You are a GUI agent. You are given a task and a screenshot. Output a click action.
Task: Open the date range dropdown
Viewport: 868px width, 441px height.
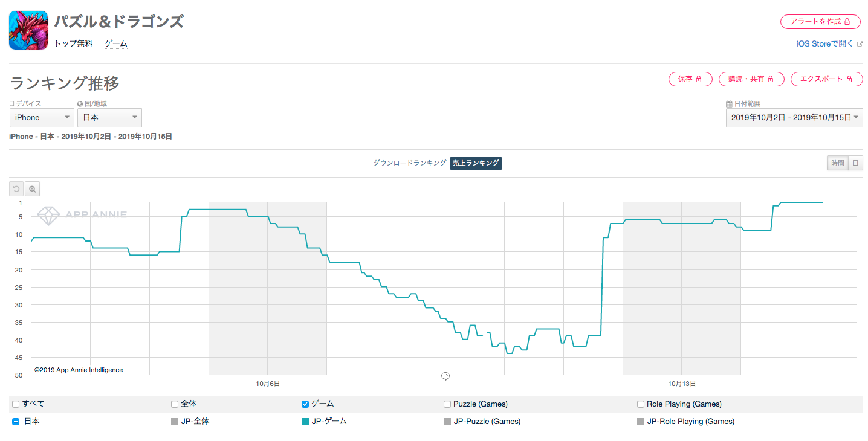pos(794,118)
